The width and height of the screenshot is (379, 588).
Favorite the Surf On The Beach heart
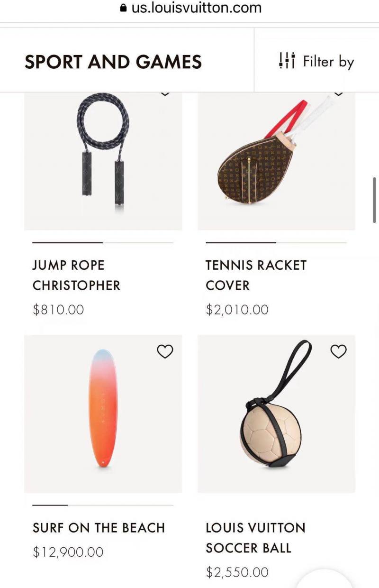pos(165,351)
